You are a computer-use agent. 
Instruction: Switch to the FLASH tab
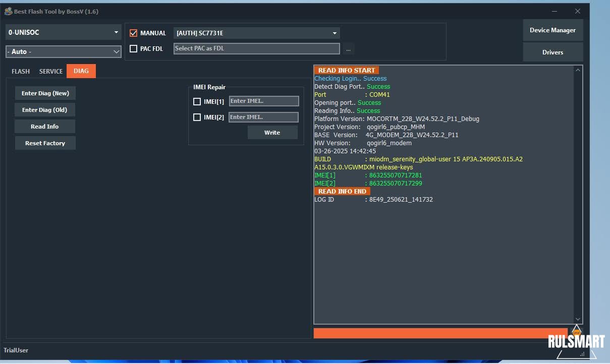(x=21, y=71)
